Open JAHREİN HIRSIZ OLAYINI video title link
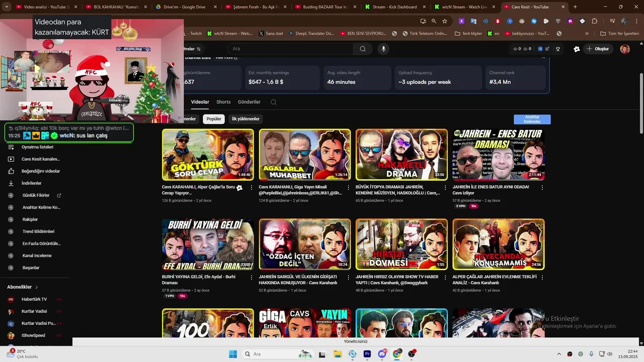The width and height of the screenshot is (644, 362). click(397, 280)
